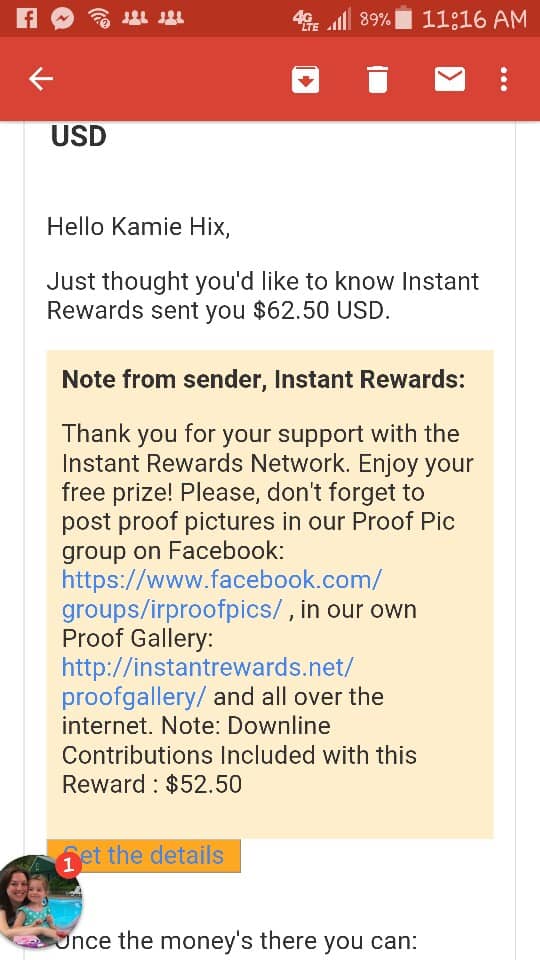This screenshot has height=960, width=540.
Task: Open the three-dot overflow menu
Action: [x=503, y=80]
